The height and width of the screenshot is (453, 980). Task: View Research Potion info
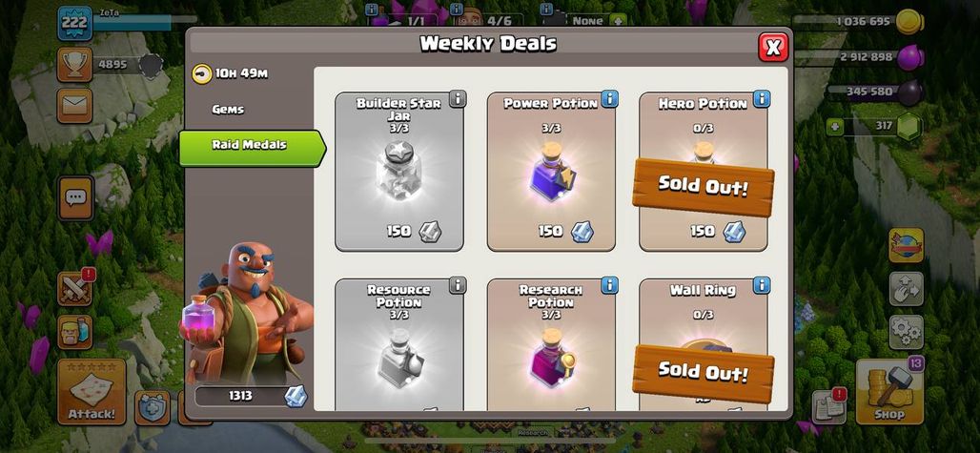point(609,285)
